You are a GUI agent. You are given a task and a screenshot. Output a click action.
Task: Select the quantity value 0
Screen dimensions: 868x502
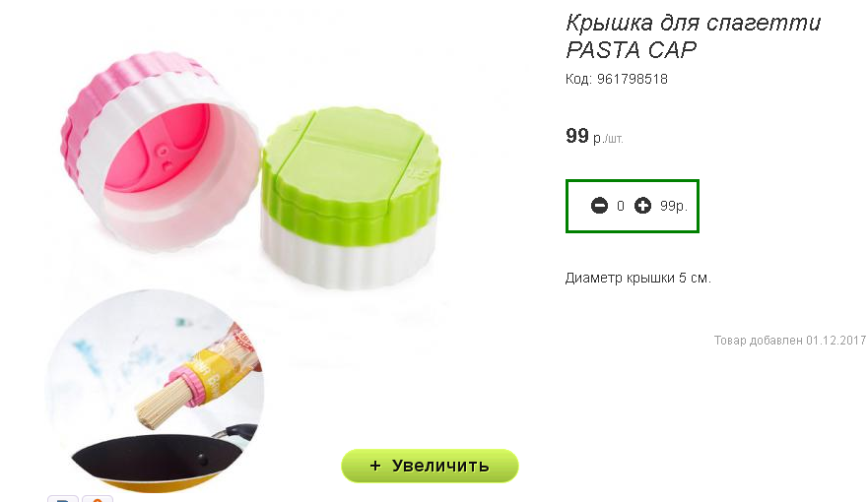[x=621, y=207]
